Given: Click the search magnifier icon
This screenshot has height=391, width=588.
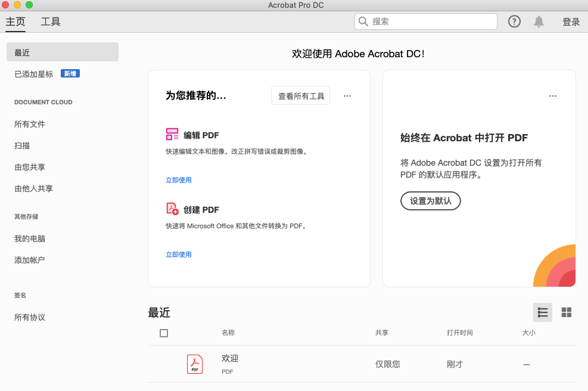Looking at the screenshot, I should (363, 21).
